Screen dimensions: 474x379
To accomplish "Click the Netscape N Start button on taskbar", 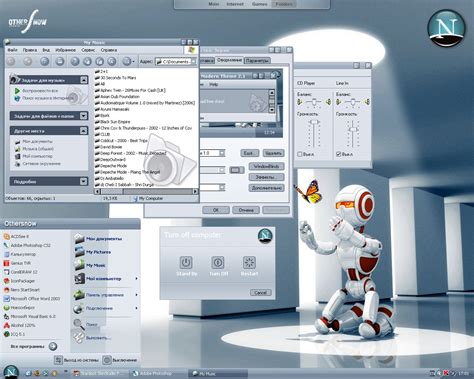I will (x=11, y=372).
